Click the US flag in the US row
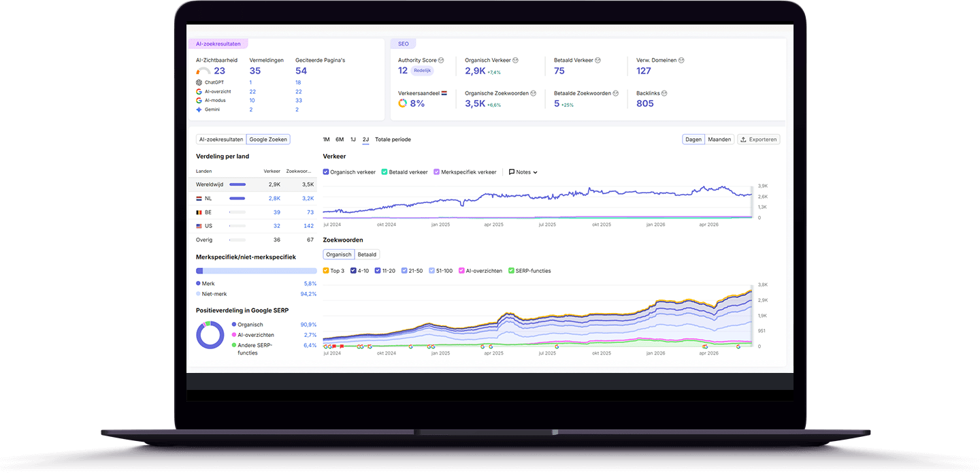The width and height of the screenshot is (980, 473). coord(199,226)
